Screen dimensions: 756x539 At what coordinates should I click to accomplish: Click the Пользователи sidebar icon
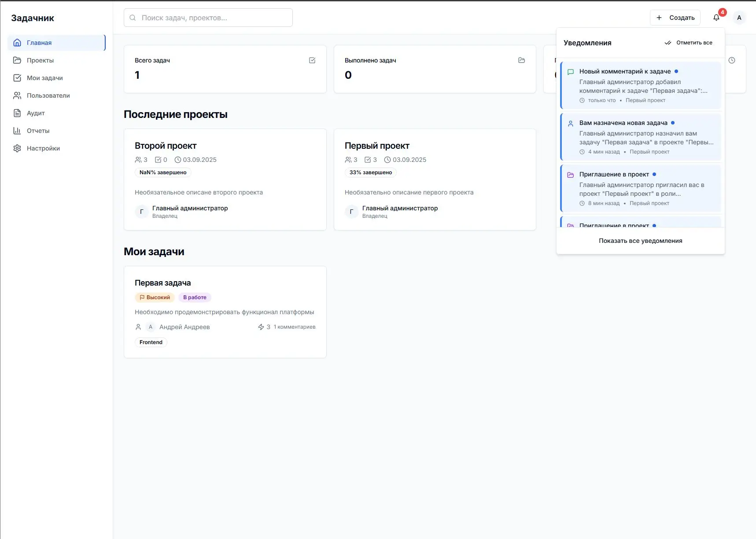(17, 95)
